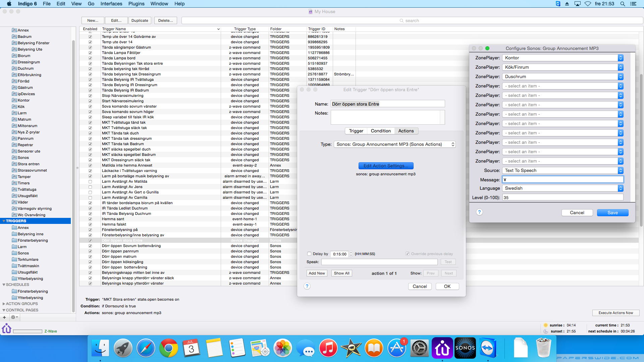Toggle enabled checkbox for Larm Avstängt Av Jens

(90, 187)
